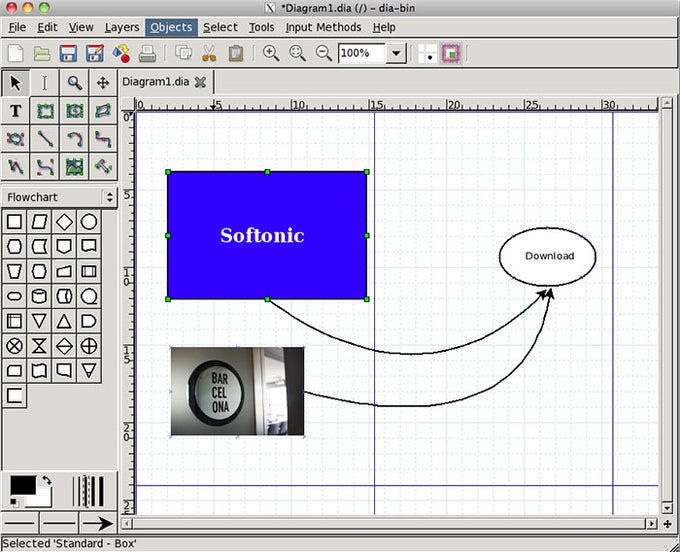Create a new diagram file
This screenshot has height=552, width=680.
[x=16, y=53]
